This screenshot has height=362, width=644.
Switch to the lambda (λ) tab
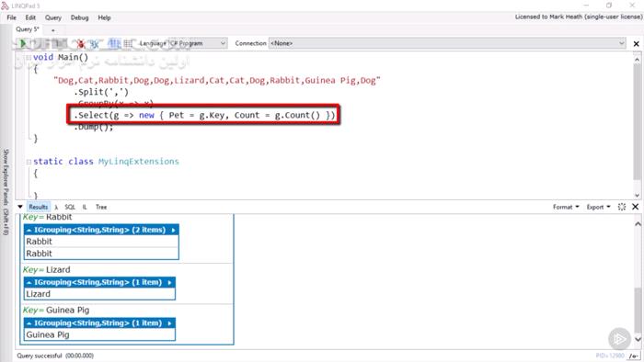pos(56,207)
